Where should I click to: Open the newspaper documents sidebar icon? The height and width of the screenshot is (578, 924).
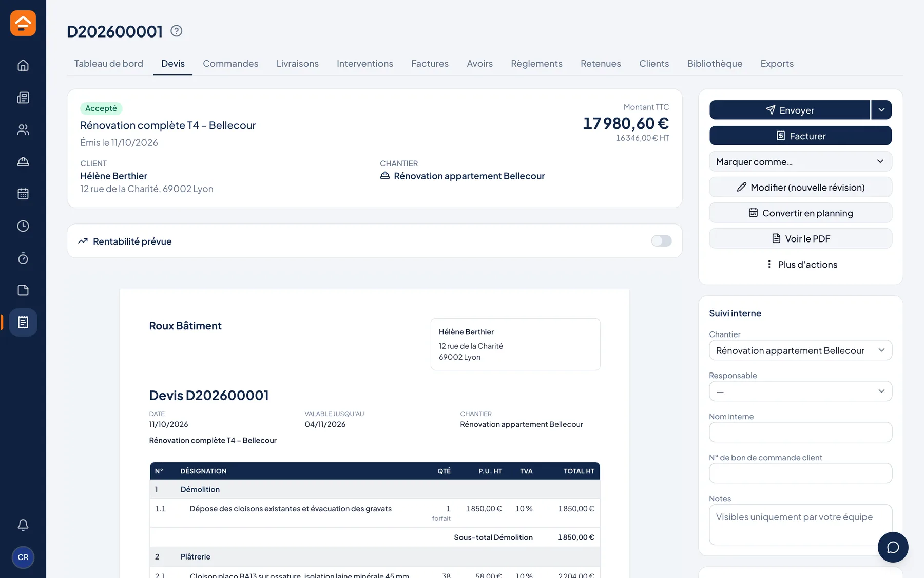[x=23, y=98]
